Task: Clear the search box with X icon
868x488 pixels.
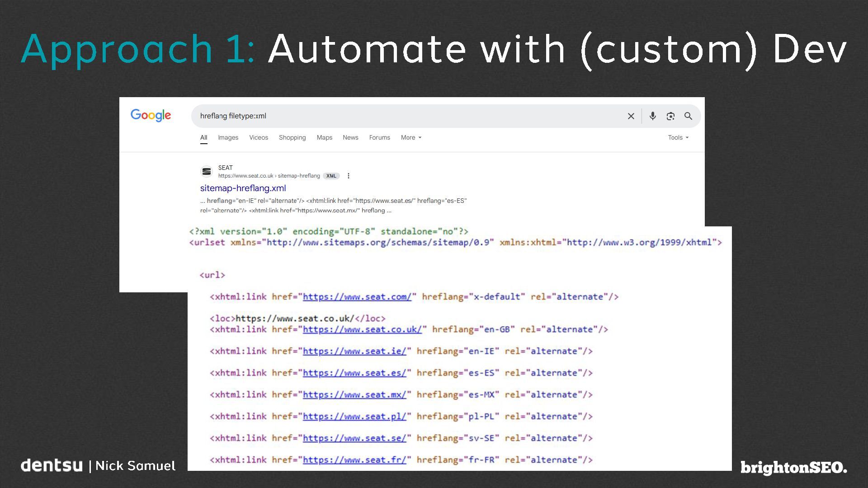Action: (631, 116)
